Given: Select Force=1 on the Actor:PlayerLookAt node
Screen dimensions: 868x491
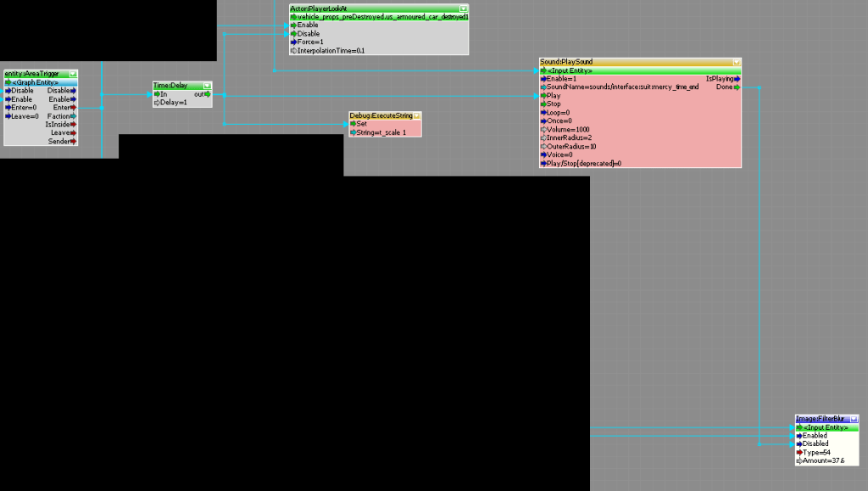Looking at the screenshot, I should click(x=309, y=42).
